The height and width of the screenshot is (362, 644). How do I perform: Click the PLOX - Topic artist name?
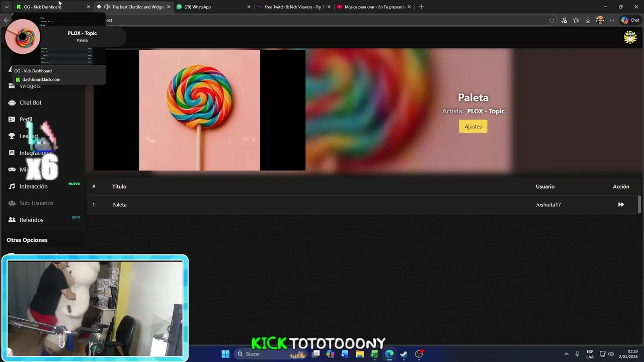coord(486,111)
